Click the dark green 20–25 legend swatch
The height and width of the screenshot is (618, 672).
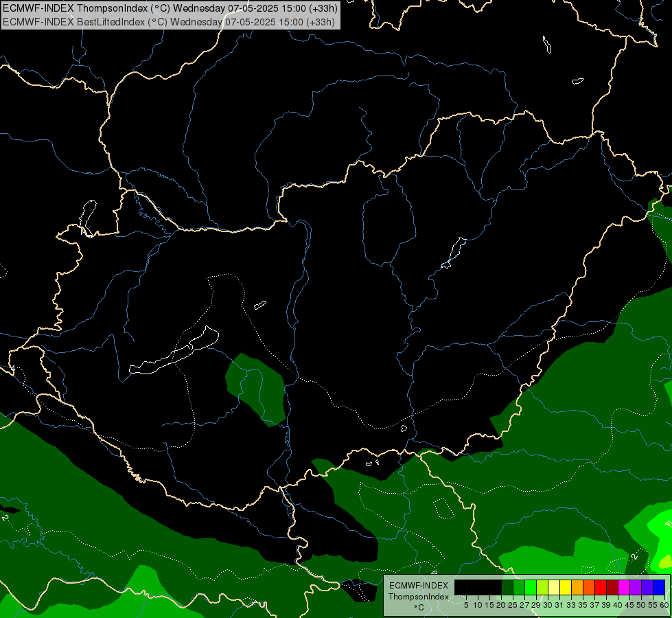point(507,587)
